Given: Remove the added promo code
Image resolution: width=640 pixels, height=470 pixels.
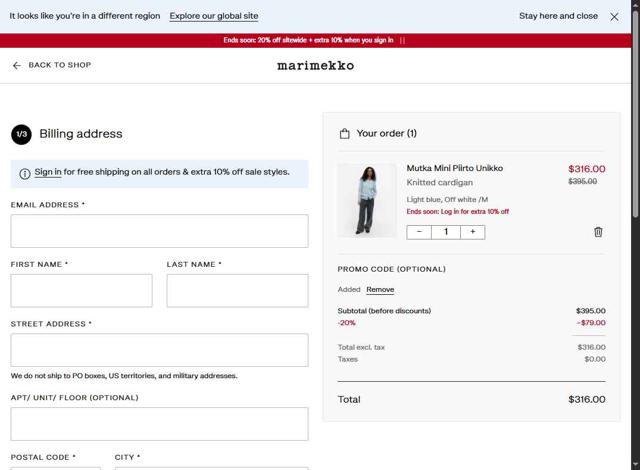Looking at the screenshot, I should (380, 289).
